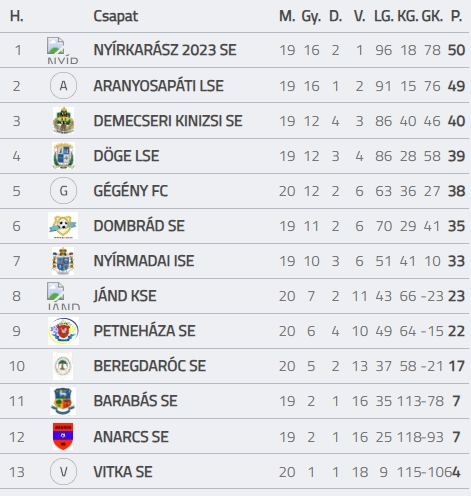Select the circled letter A placeholder logo
The height and width of the screenshot is (496, 471).
[x=63, y=86]
